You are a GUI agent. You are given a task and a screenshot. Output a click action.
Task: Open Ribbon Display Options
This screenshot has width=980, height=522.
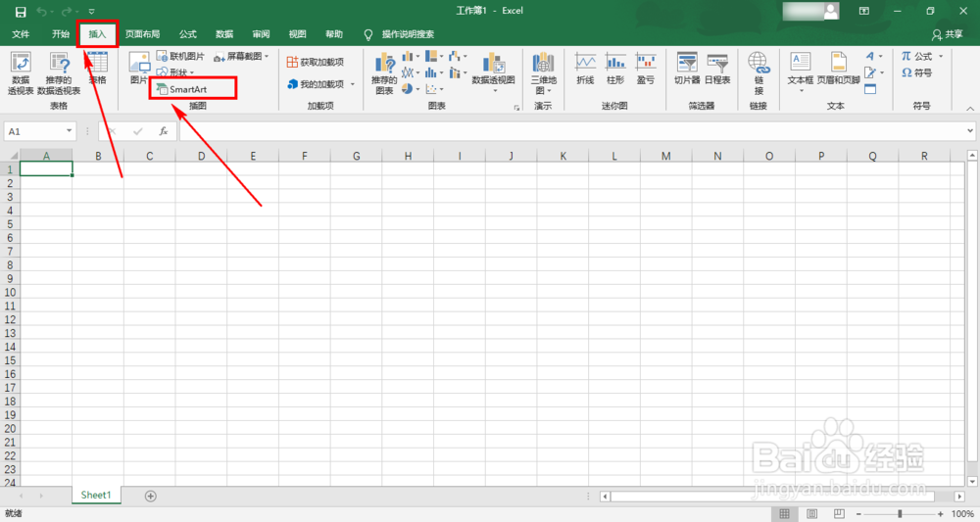point(864,11)
